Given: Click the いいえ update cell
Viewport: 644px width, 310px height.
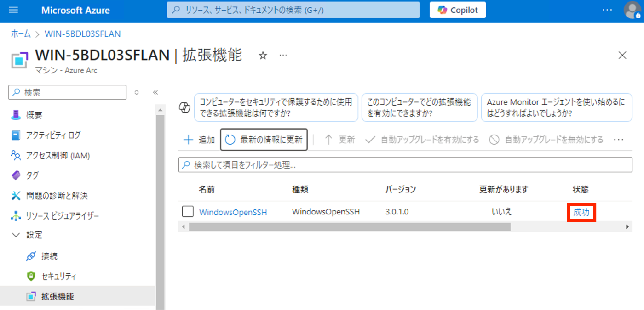Looking at the screenshot, I should [501, 212].
